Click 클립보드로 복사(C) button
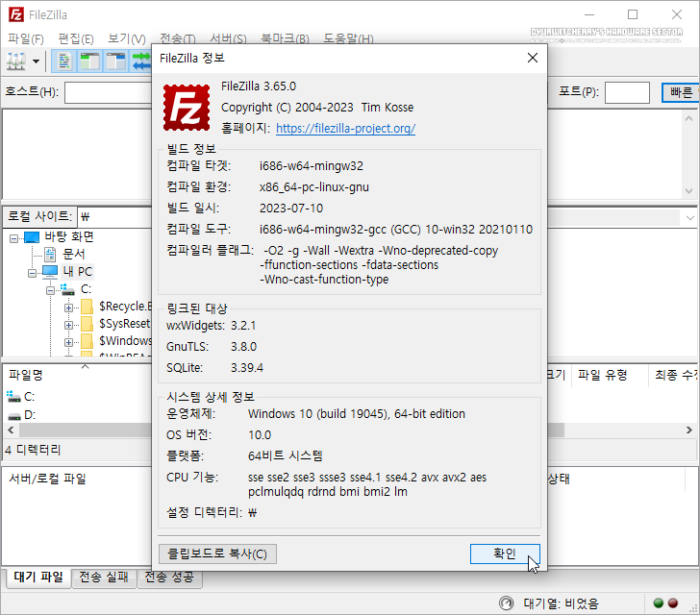The height and width of the screenshot is (615, 700). click(x=217, y=553)
